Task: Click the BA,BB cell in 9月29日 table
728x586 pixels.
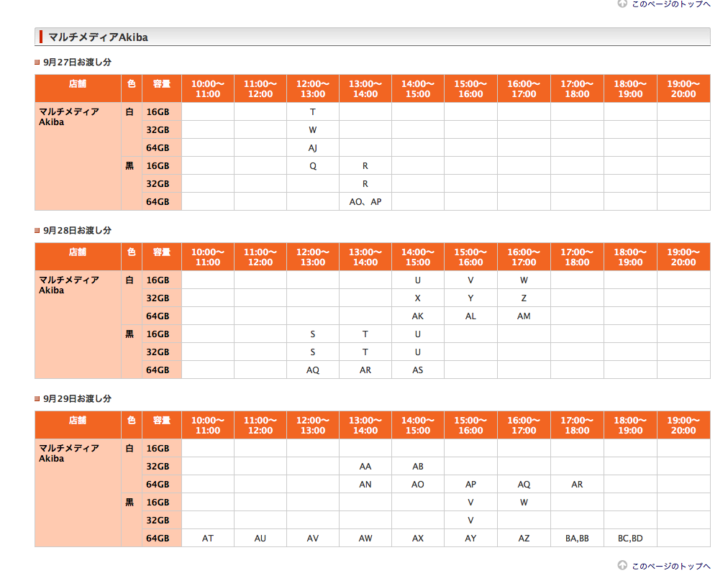Action: pos(577,539)
